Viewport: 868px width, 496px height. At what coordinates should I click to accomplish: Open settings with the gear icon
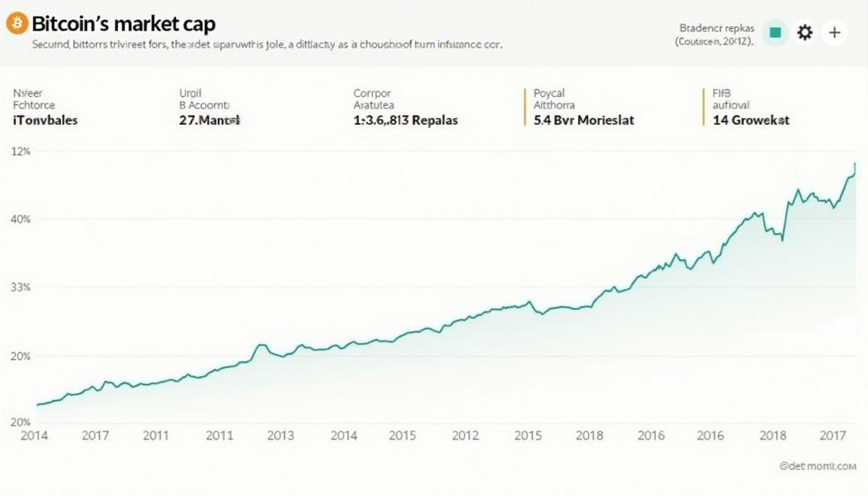tap(805, 32)
